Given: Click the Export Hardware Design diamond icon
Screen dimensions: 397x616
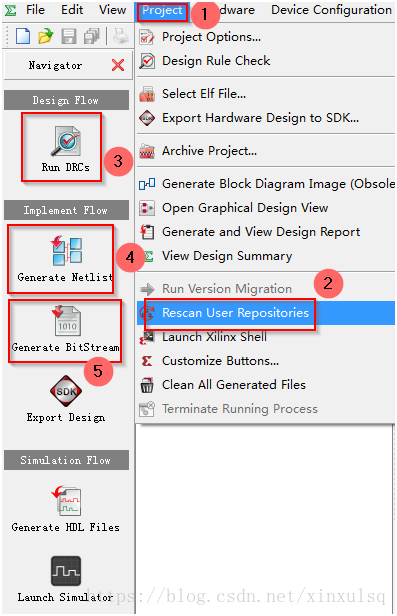Looking at the screenshot, I should tap(147, 118).
